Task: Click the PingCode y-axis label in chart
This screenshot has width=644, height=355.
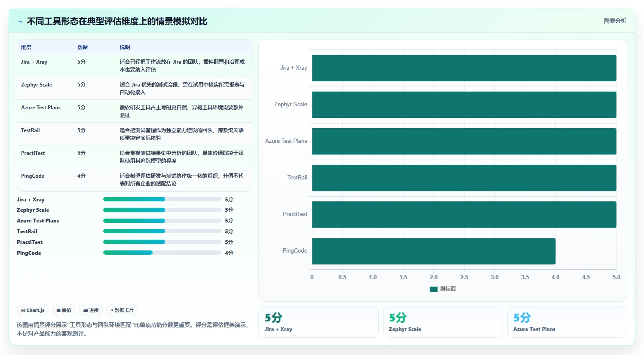Action: click(x=295, y=251)
